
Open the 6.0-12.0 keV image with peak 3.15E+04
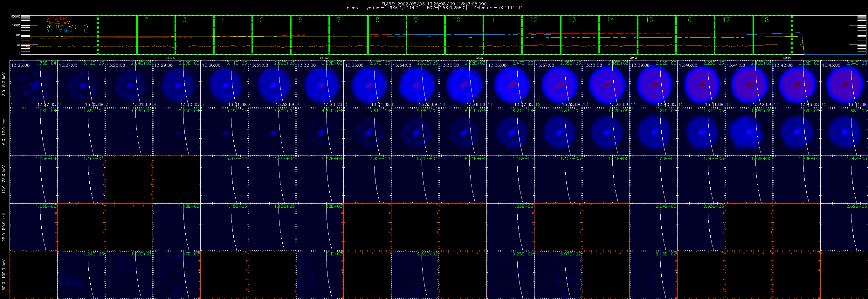click(224, 132)
